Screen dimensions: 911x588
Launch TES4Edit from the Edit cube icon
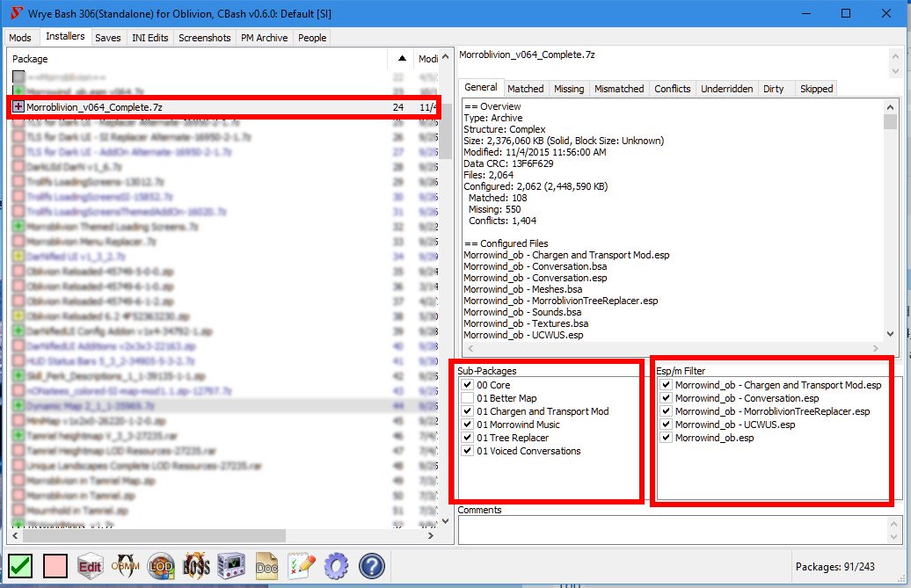coord(90,566)
